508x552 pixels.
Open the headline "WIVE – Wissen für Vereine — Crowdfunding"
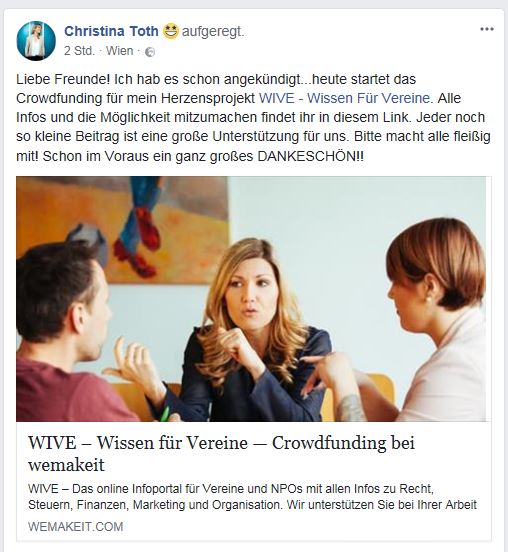[x=221, y=443]
